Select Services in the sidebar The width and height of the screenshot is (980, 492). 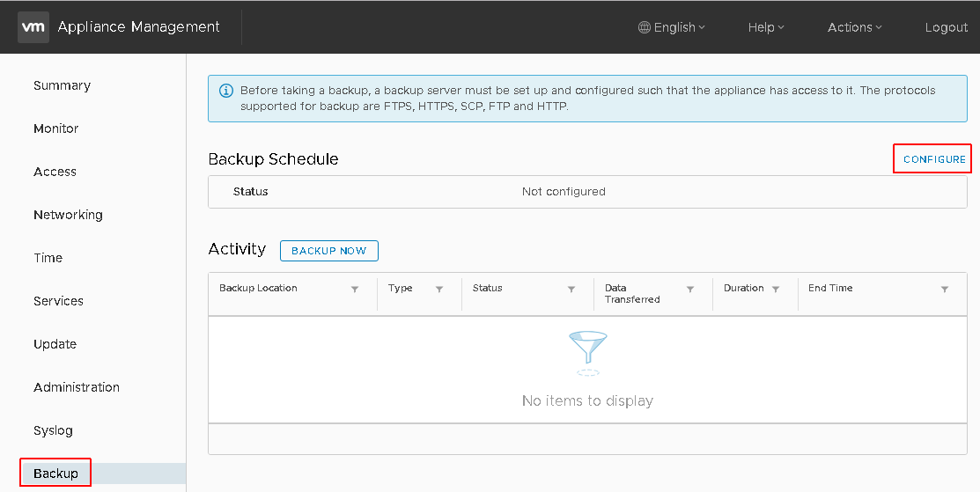[x=58, y=301]
